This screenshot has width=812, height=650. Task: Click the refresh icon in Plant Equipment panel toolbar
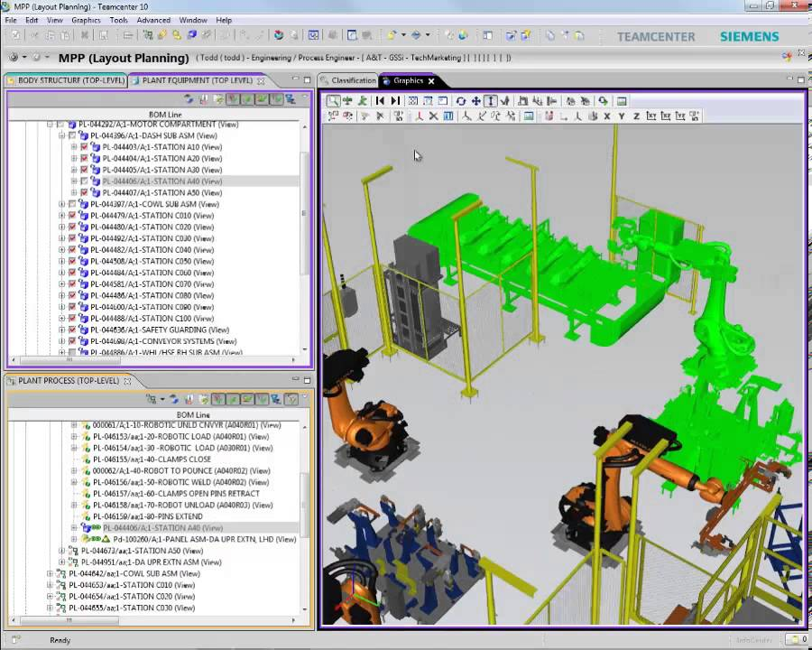(189, 98)
